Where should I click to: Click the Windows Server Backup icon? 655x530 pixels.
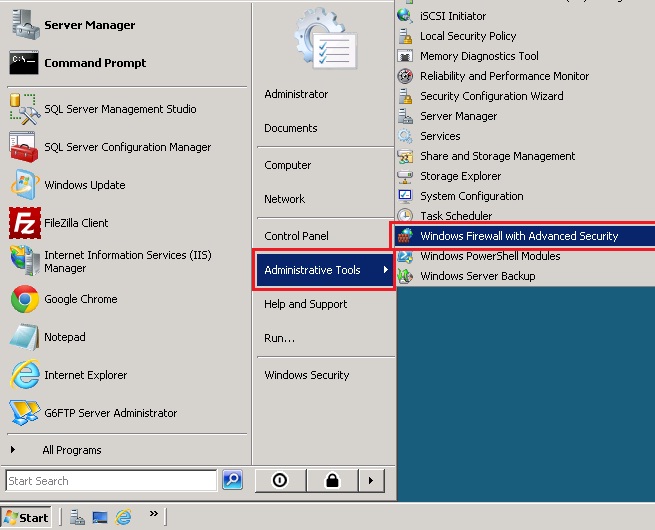click(405, 276)
